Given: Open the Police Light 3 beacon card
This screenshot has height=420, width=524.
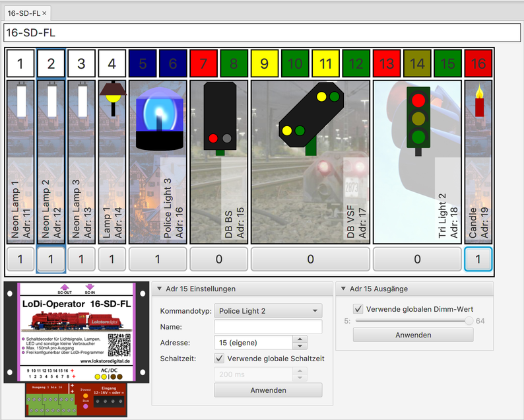Looking at the screenshot, I should 158,162.
